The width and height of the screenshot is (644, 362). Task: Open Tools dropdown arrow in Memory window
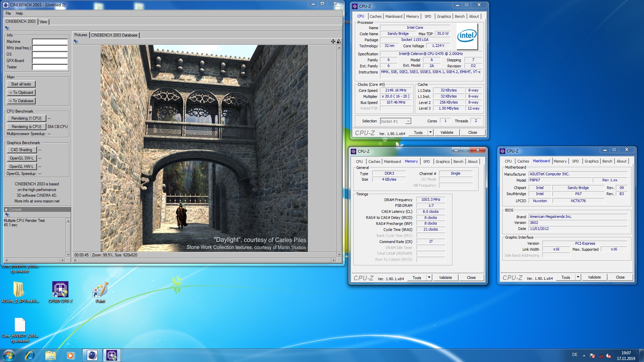tap(429, 278)
